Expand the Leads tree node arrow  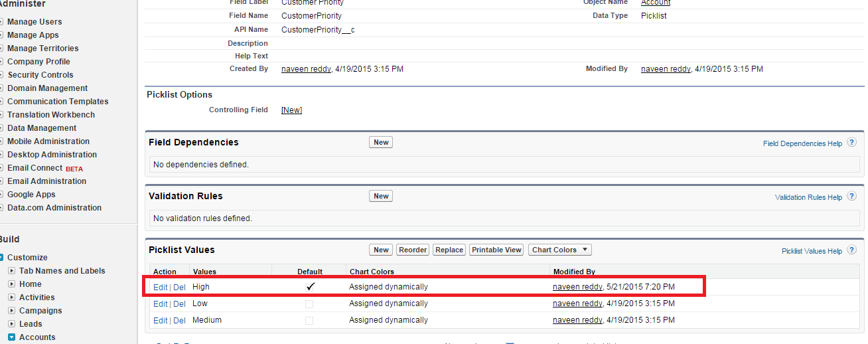coord(12,324)
